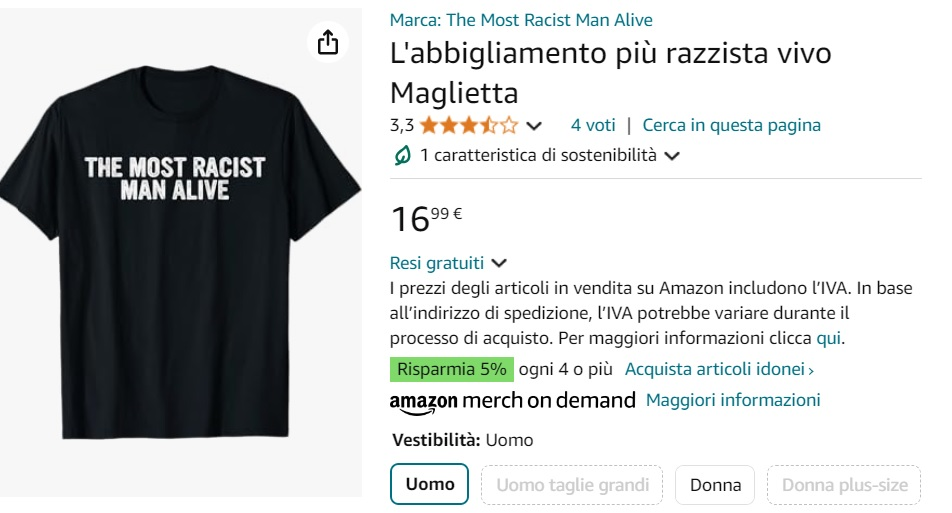The height and width of the screenshot is (513, 952).
Task: Click the Risparmia 5% green badge
Action: 452,369
